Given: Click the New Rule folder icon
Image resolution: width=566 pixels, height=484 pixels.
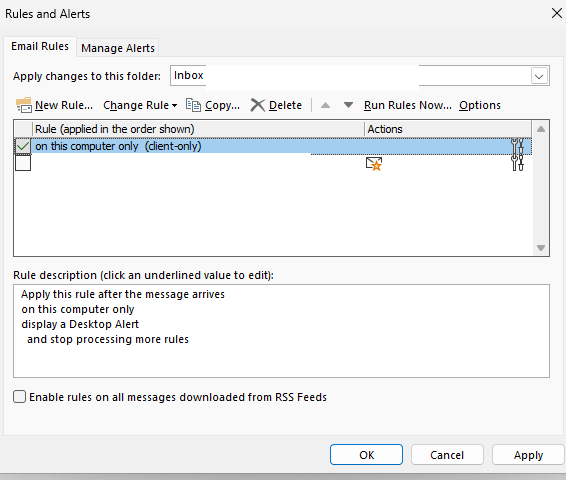Looking at the screenshot, I should click(x=24, y=105).
